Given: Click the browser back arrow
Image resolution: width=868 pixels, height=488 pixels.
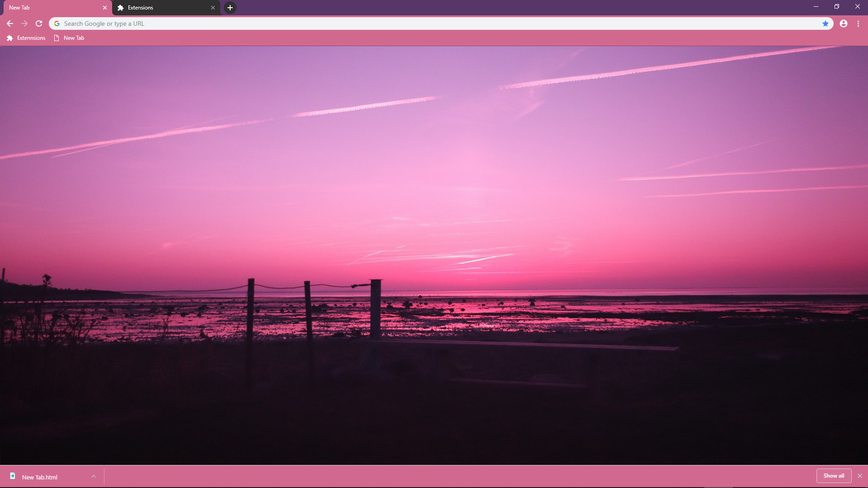Looking at the screenshot, I should click(x=9, y=23).
